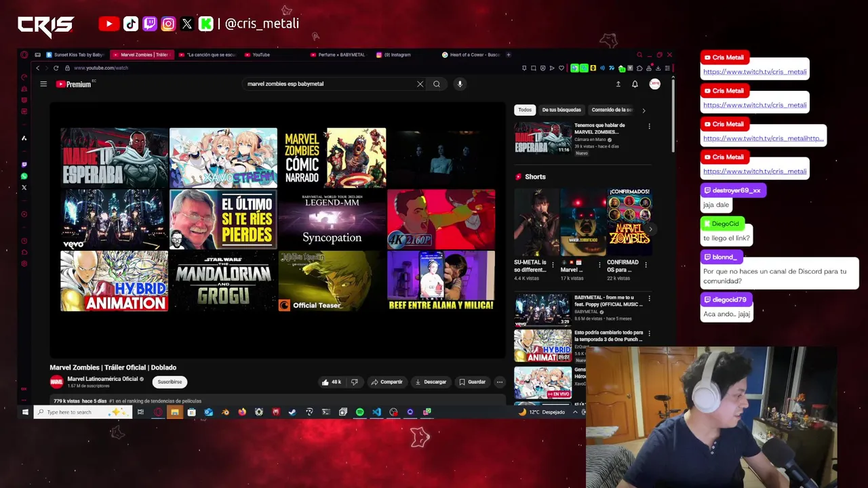Open Opera easy setup menu icon
The image size is (868, 488).
pyautogui.click(x=667, y=68)
